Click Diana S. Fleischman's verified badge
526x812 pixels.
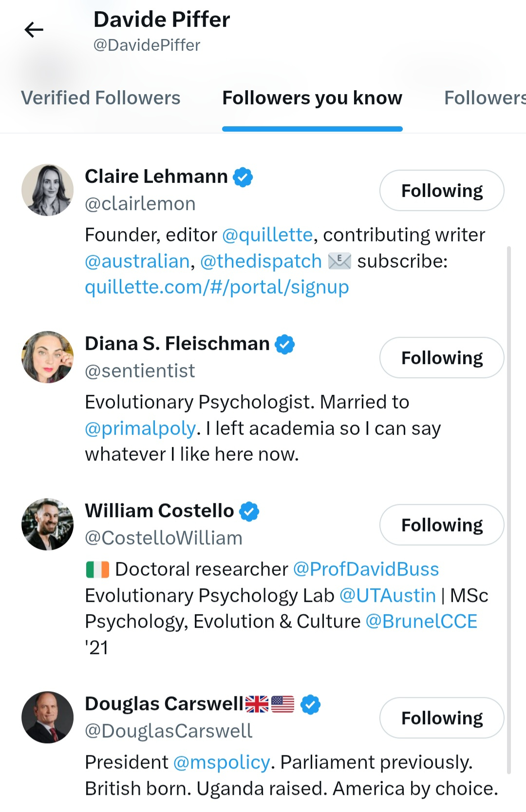[x=284, y=344]
